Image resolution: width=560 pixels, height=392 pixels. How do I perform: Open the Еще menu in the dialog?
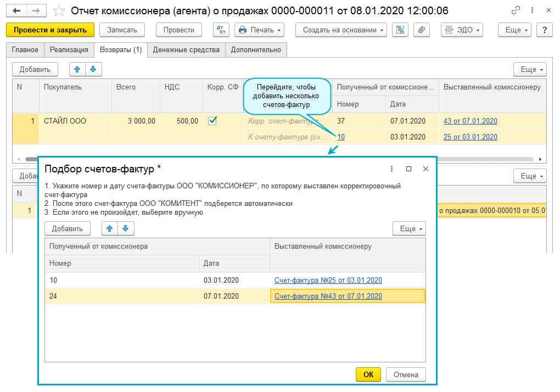pyautogui.click(x=410, y=229)
